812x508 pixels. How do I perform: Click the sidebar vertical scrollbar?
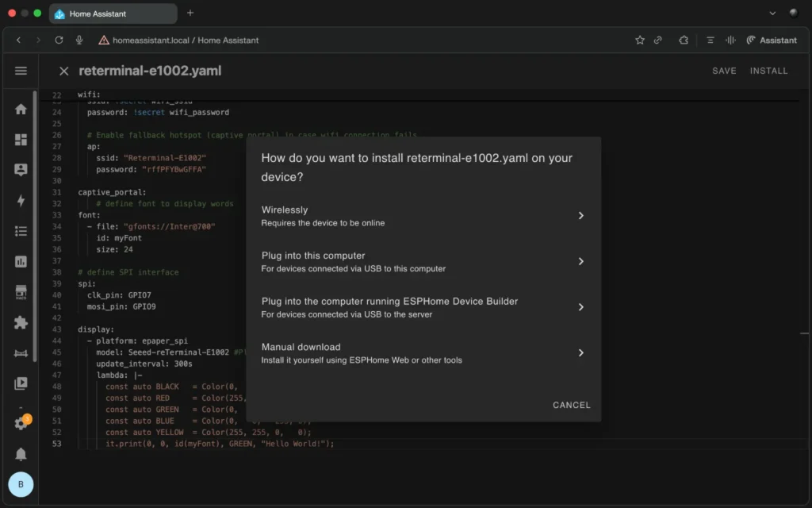coord(35,226)
